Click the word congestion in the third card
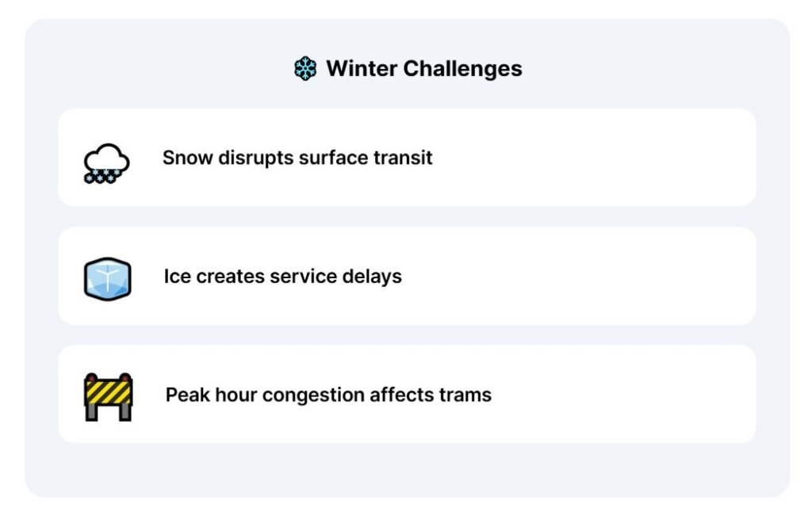The image size is (812, 523). pyautogui.click(x=311, y=395)
